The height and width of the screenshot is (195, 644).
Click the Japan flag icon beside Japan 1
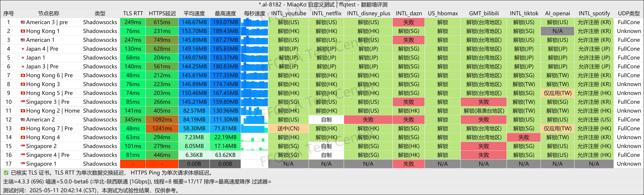point(23,58)
